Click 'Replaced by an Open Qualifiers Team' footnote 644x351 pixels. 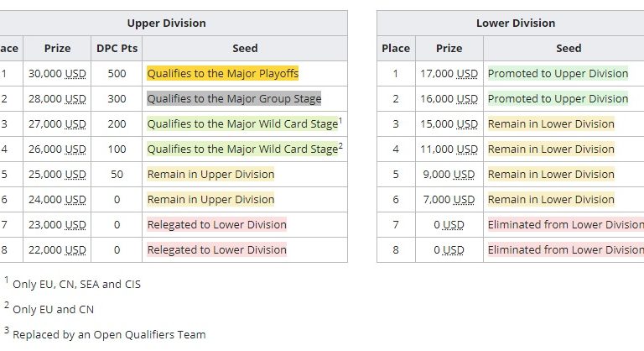(108, 334)
